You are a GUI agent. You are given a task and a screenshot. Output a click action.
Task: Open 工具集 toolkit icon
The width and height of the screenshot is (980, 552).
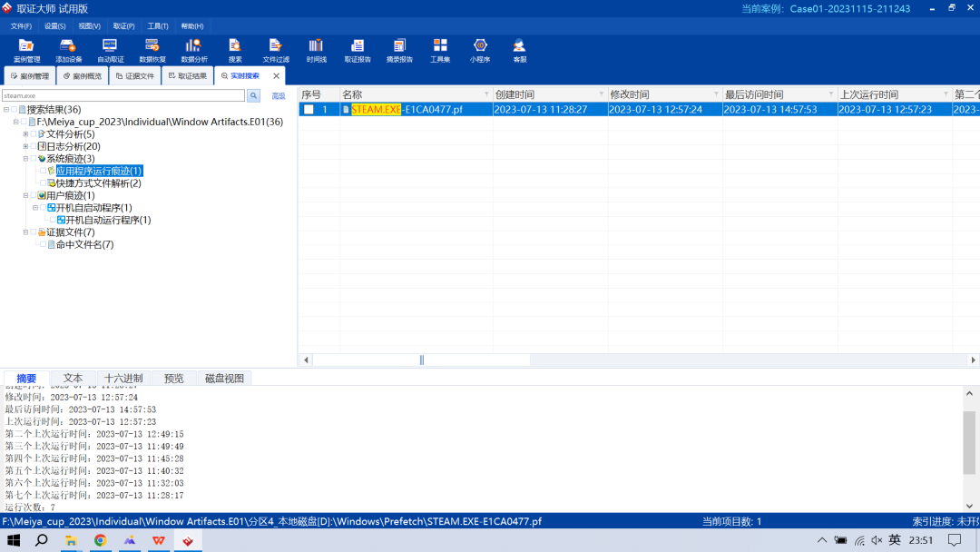pos(440,50)
